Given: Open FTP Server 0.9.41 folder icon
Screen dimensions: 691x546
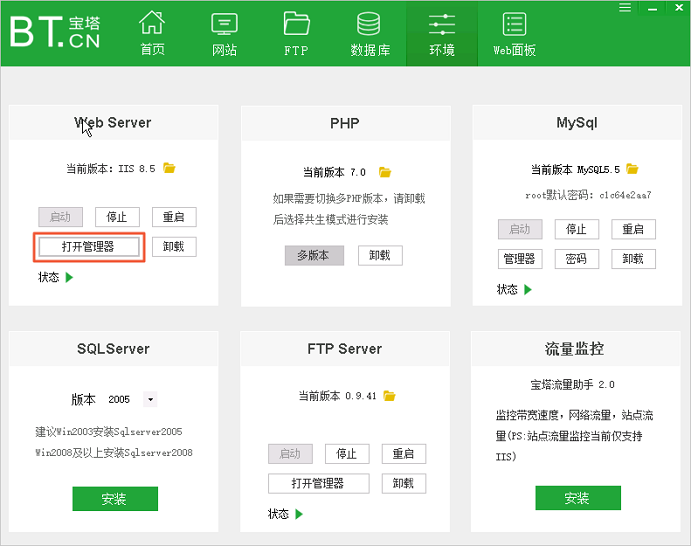Looking at the screenshot, I should [390, 396].
